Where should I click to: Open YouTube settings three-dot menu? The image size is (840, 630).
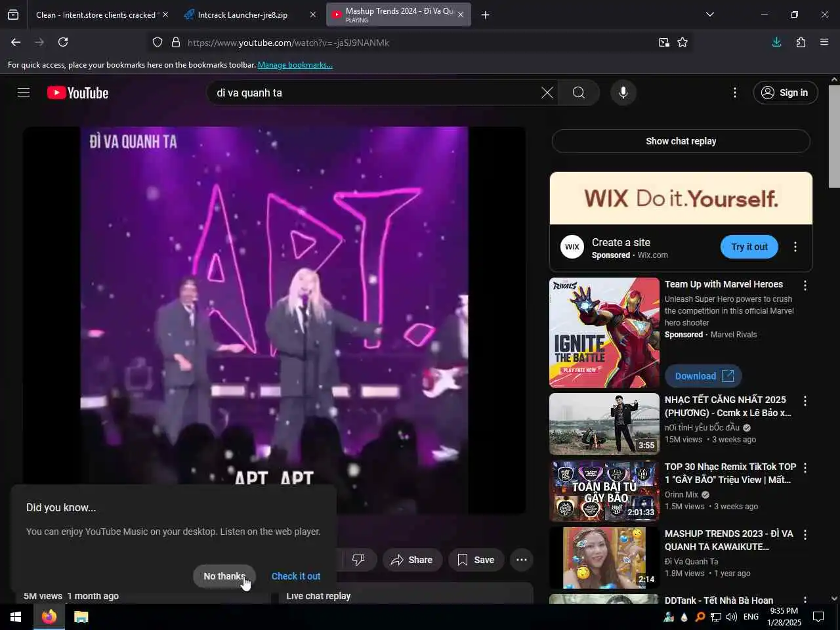(735, 93)
